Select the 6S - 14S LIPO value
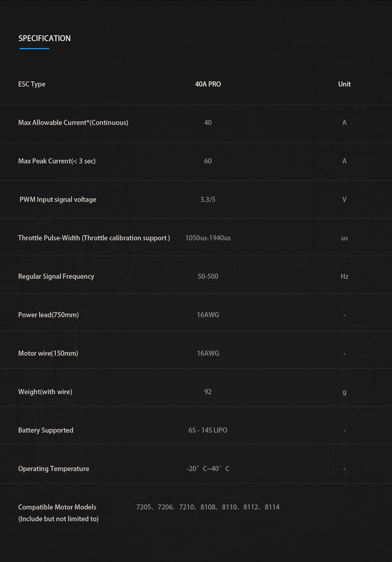Image resolution: width=392 pixels, height=562 pixels. (x=208, y=430)
